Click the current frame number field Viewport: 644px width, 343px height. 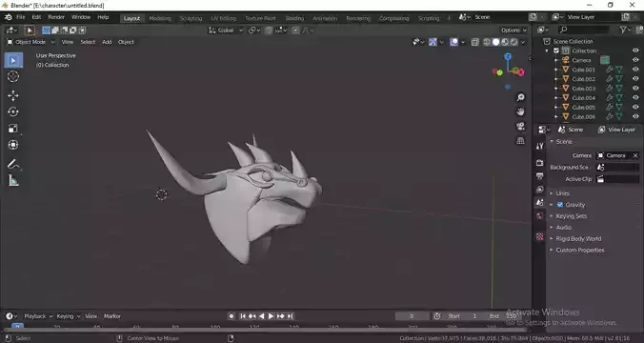[x=412, y=316]
